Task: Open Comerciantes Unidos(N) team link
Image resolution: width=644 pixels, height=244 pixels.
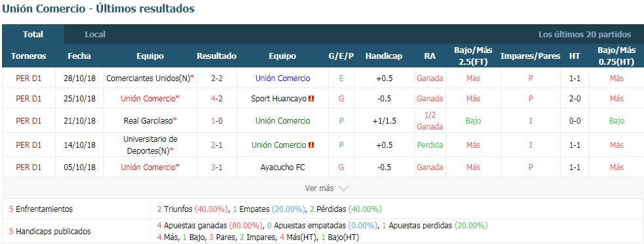Action: 148,78
